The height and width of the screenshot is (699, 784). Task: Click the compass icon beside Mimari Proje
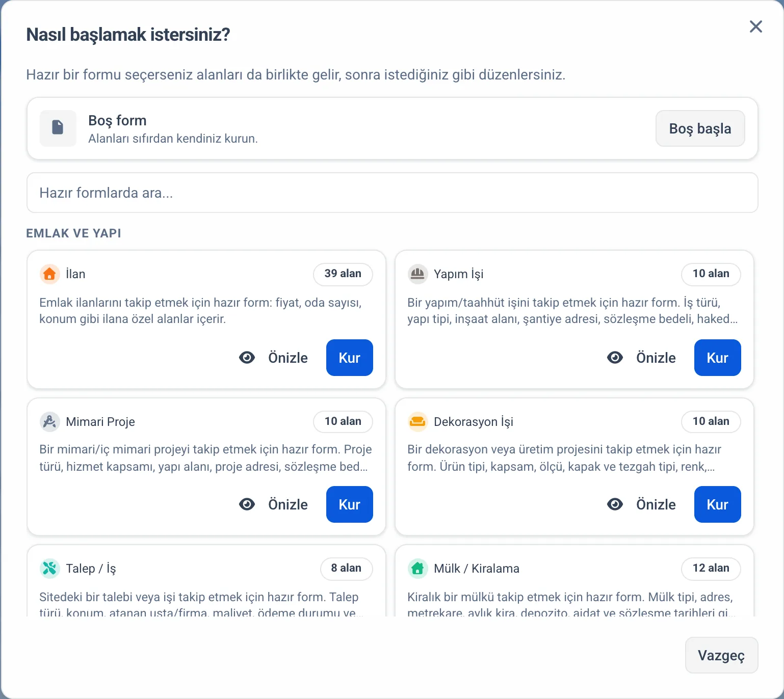(x=49, y=422)
